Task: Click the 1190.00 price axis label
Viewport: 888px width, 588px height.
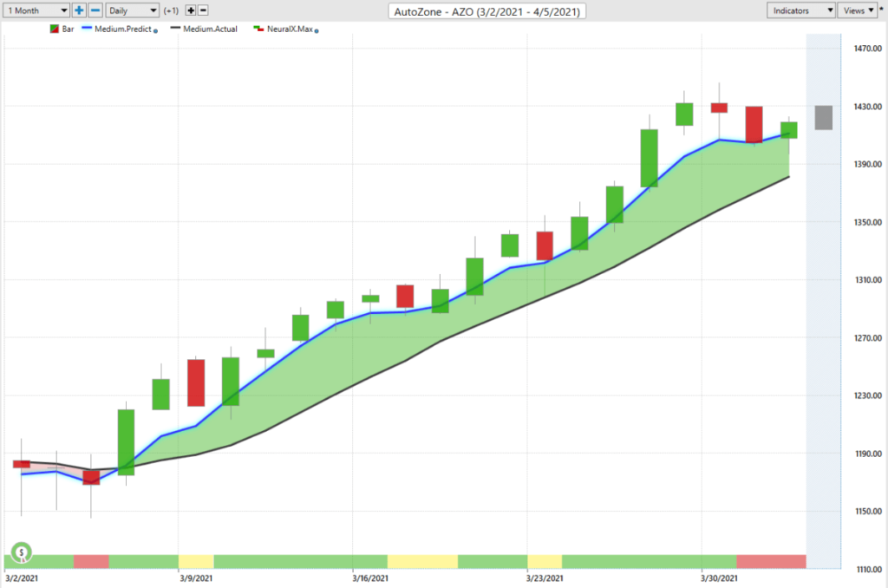Action: pyautogui.click(x=867, y=454)
